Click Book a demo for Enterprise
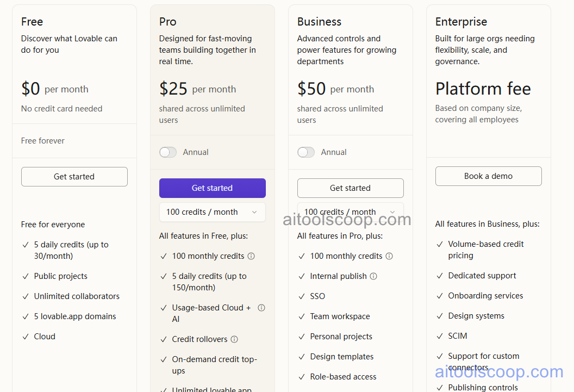Image resolution: width=574 pixels, height=392 pixels. 488,176
